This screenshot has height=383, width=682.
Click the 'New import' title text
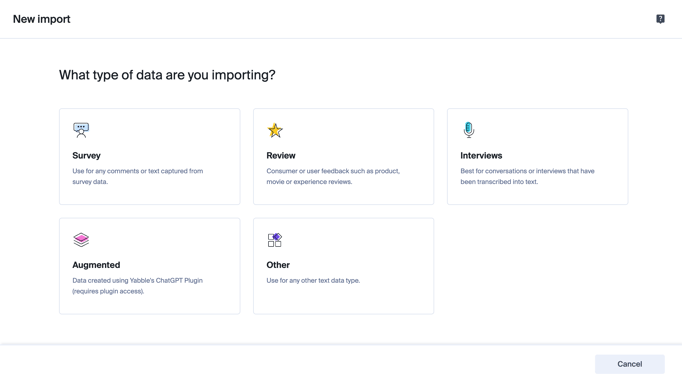click(42, 19)
